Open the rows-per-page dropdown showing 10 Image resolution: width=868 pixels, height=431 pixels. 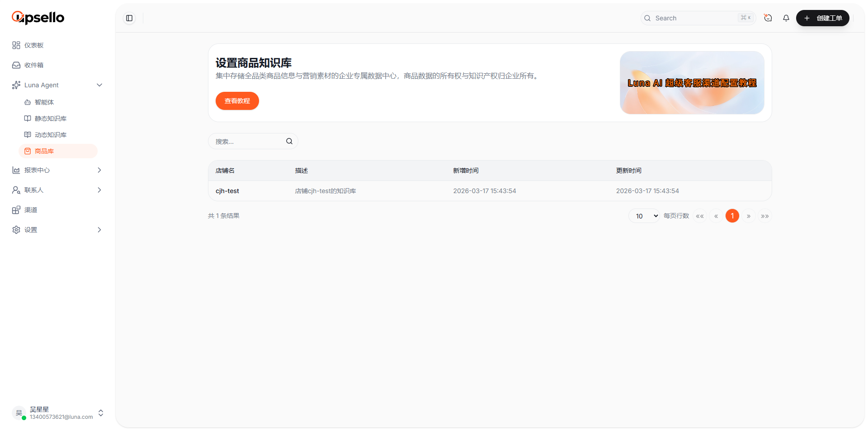click(x=644, y=216)
